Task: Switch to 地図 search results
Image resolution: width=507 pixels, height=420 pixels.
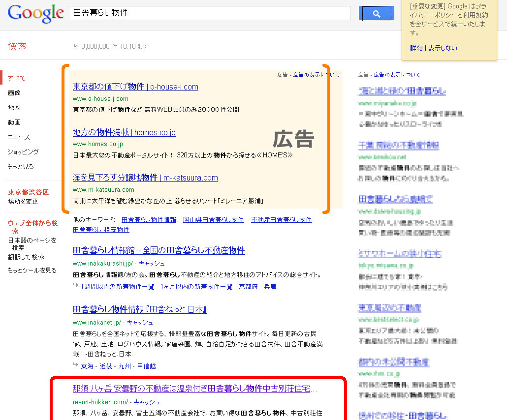Action: tap(14, 108)
